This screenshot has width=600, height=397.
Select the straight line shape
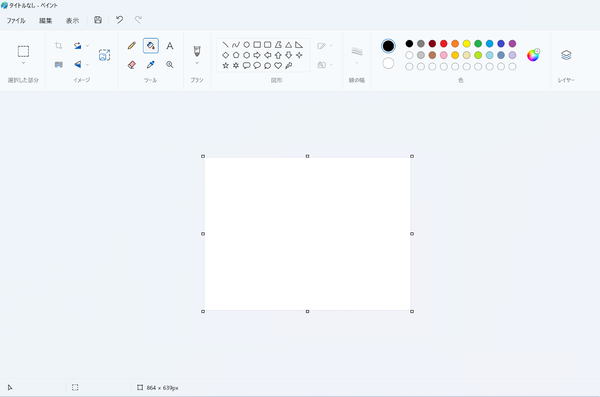click(x=225, y=45)
